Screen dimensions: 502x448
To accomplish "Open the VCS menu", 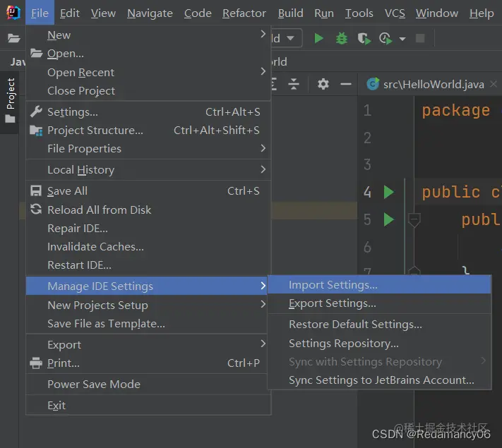I will (395, 13).
